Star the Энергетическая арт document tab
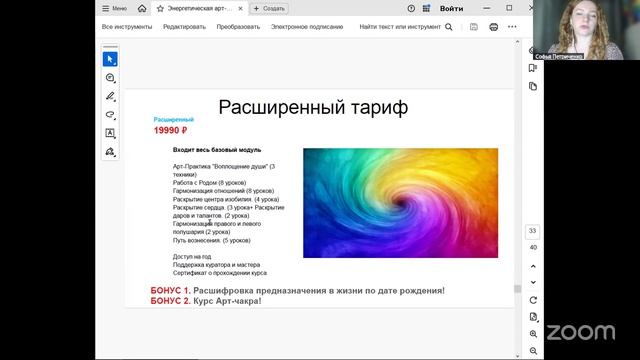Viewport: 640px width, 360px height. point(160,9)
